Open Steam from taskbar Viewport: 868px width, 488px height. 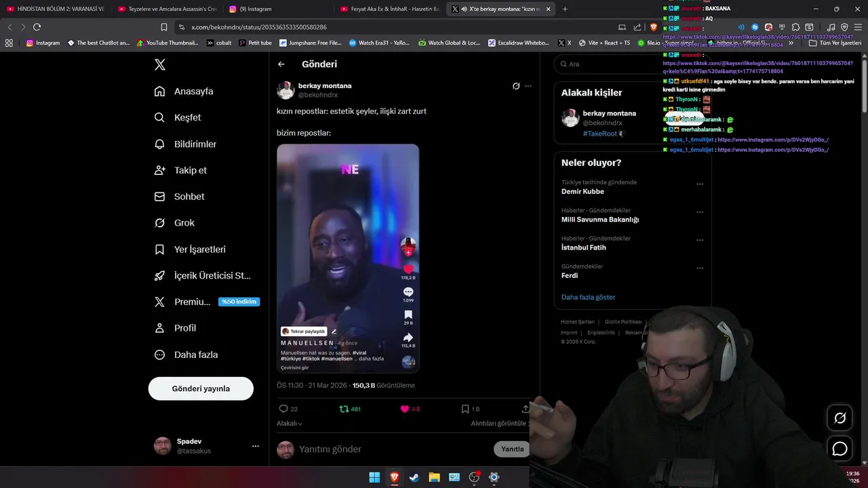click(x=414, y=477)
